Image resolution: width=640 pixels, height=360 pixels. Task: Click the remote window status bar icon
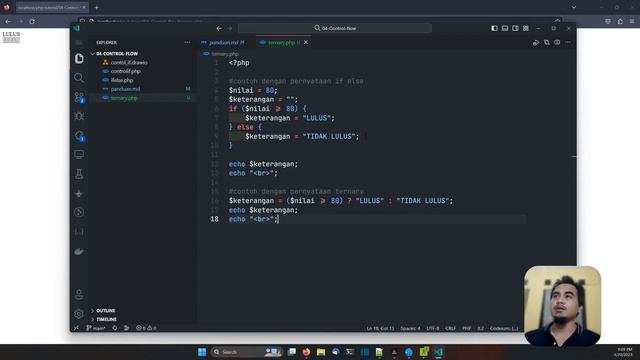[x=76, y=328]
